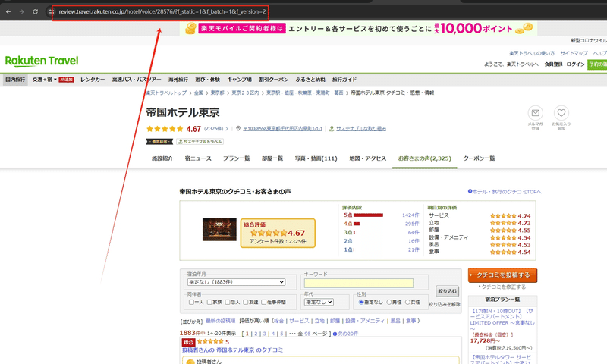Click the map pin icon beside address
The image size is (607, 364).
[x=238, y=128]
